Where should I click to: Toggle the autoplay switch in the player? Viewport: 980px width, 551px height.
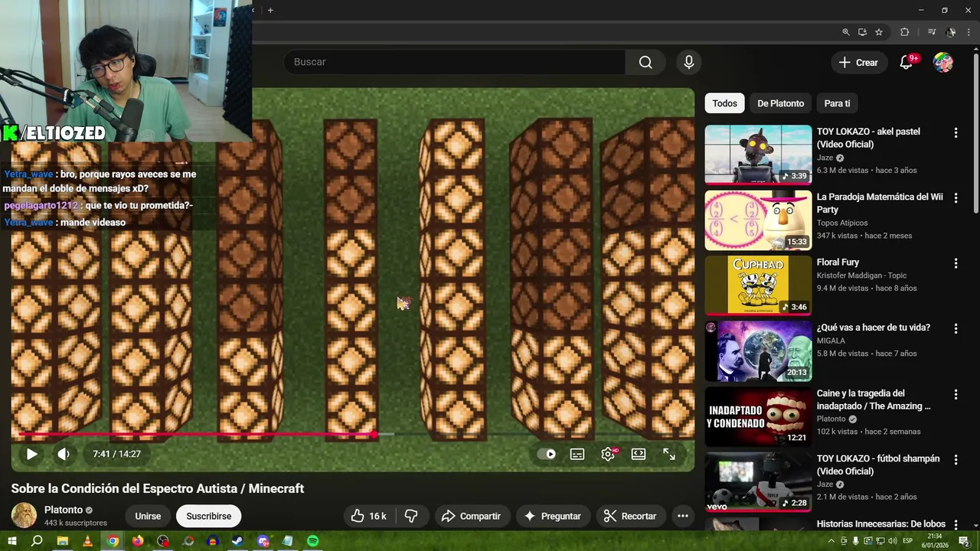[x=547, y=454]
